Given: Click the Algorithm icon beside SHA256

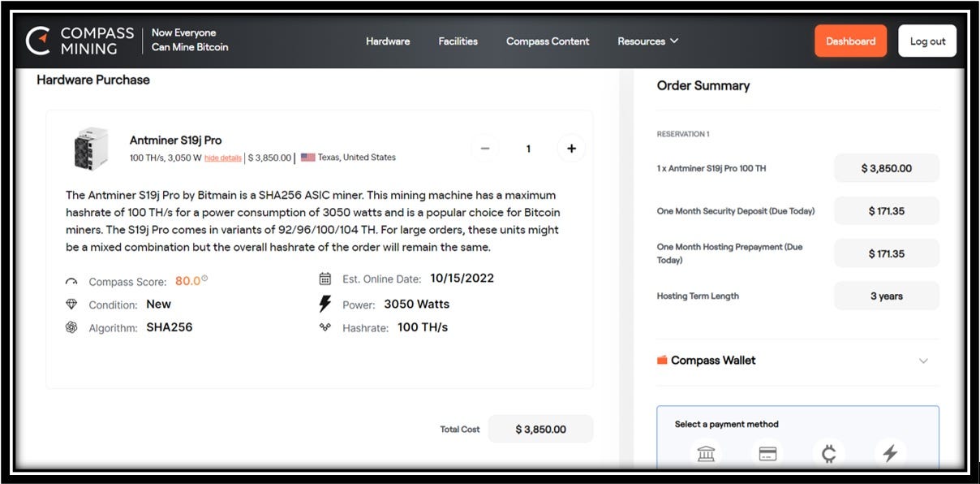Looking at the screenshot, I should (71, 328).
